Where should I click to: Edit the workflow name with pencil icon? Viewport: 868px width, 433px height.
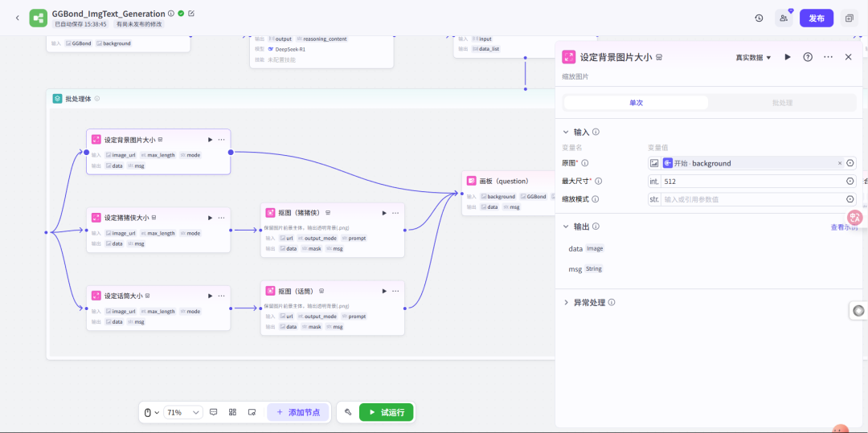pos(191,14)
